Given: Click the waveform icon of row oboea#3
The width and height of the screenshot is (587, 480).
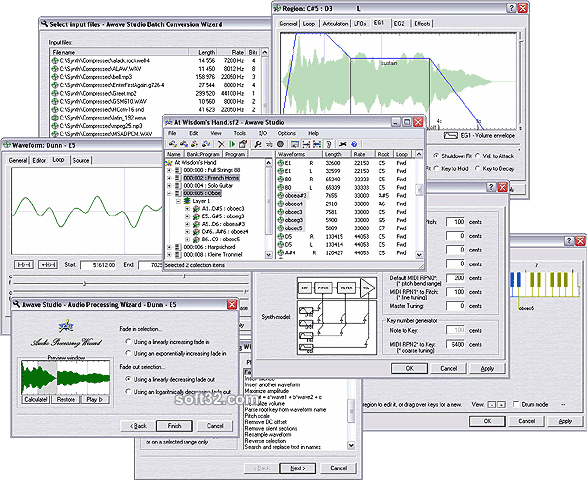Looking at the screenshot, I should pos(280,195).
